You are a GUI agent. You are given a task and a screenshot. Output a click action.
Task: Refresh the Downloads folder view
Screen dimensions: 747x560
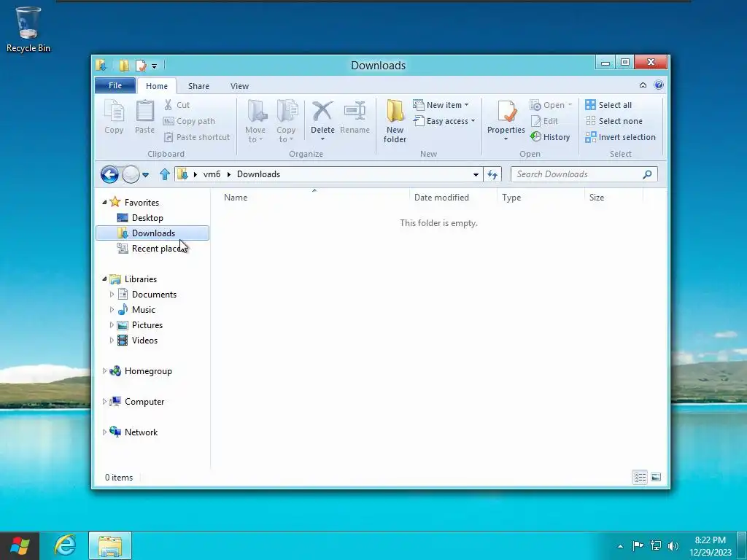[x=492, y=174]
